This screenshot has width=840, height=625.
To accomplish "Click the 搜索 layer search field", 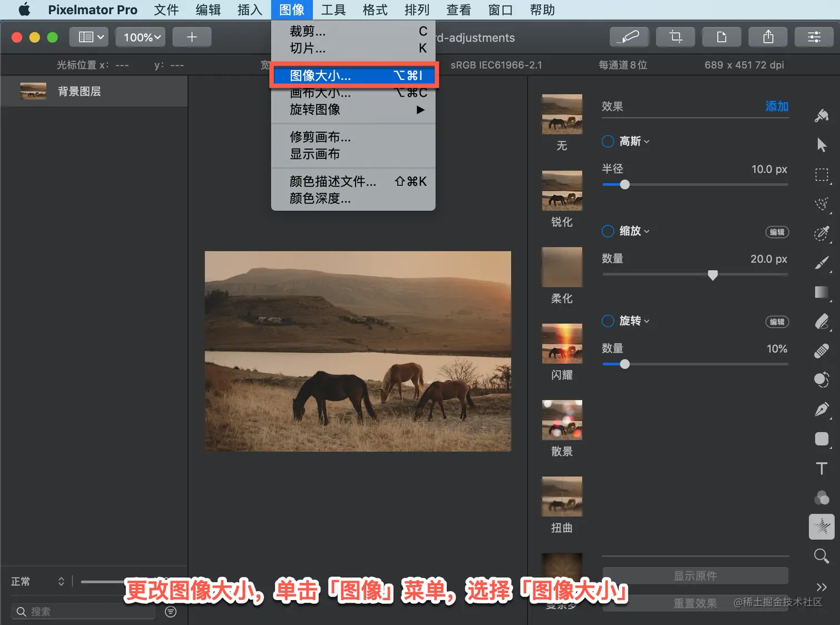I will pyautogui.click(x=83, y=612).
